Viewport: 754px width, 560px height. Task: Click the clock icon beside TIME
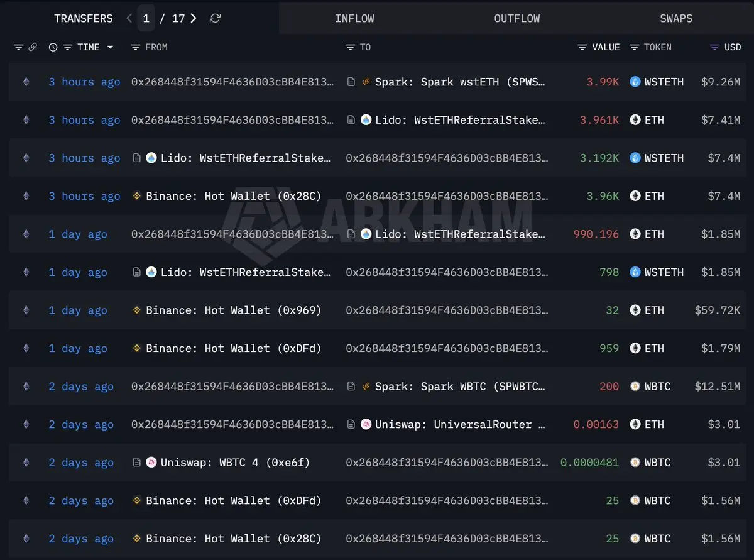click(x=53, y=47)
